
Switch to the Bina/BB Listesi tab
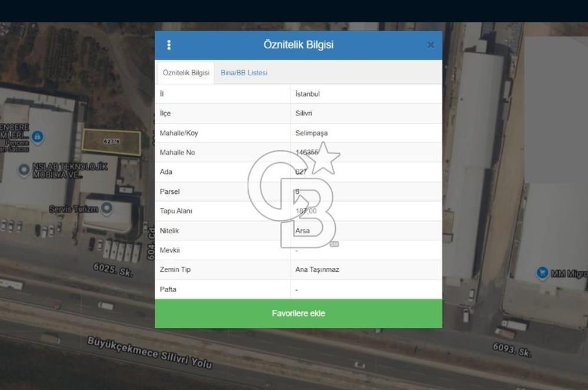pyautogui.click(x=244, y=73)
